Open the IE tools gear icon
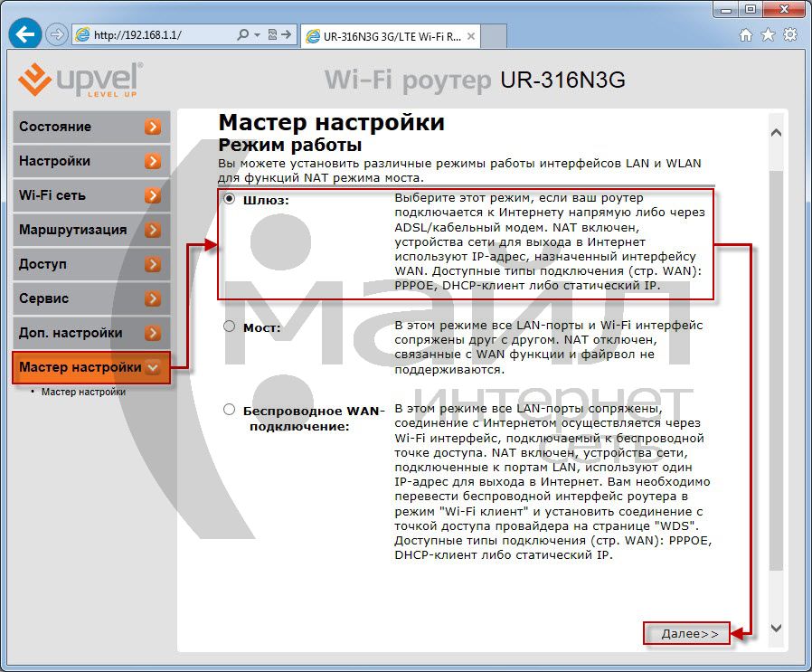The height and width of the screenshot is (672, 812). (x=790, y=35)
